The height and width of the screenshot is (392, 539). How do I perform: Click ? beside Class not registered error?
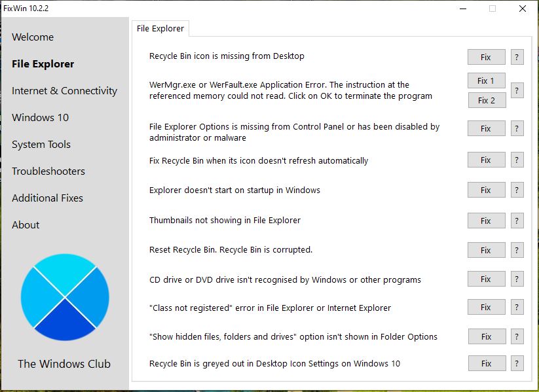point(517,308)
